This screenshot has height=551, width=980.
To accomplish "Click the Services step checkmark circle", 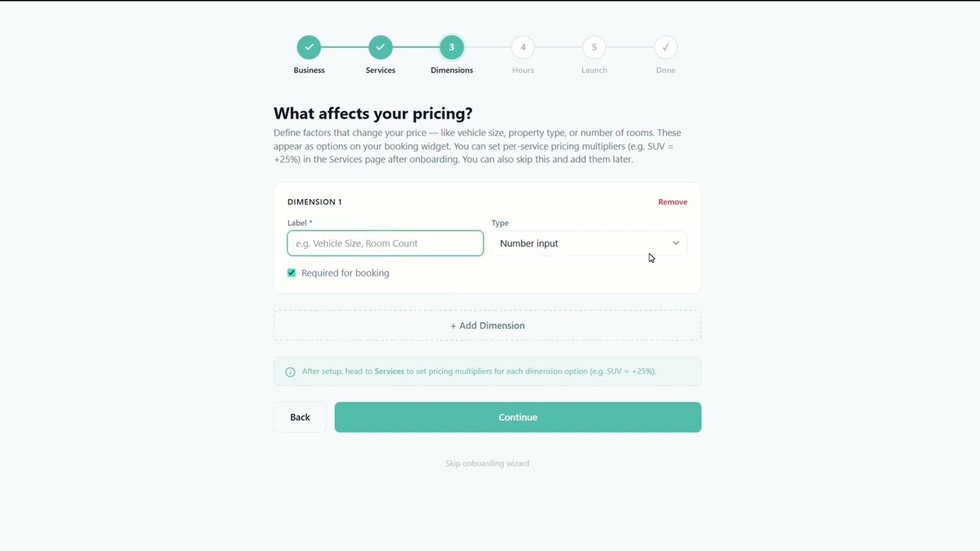I will click(381, 47).
